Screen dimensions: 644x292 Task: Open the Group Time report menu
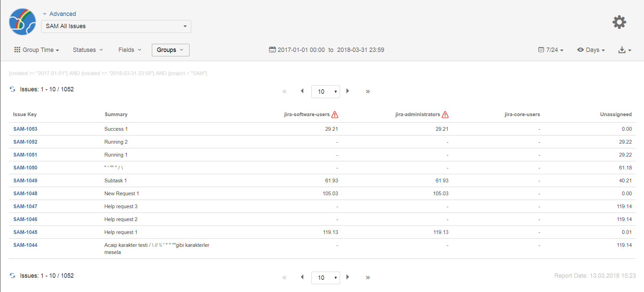[37, 50]
